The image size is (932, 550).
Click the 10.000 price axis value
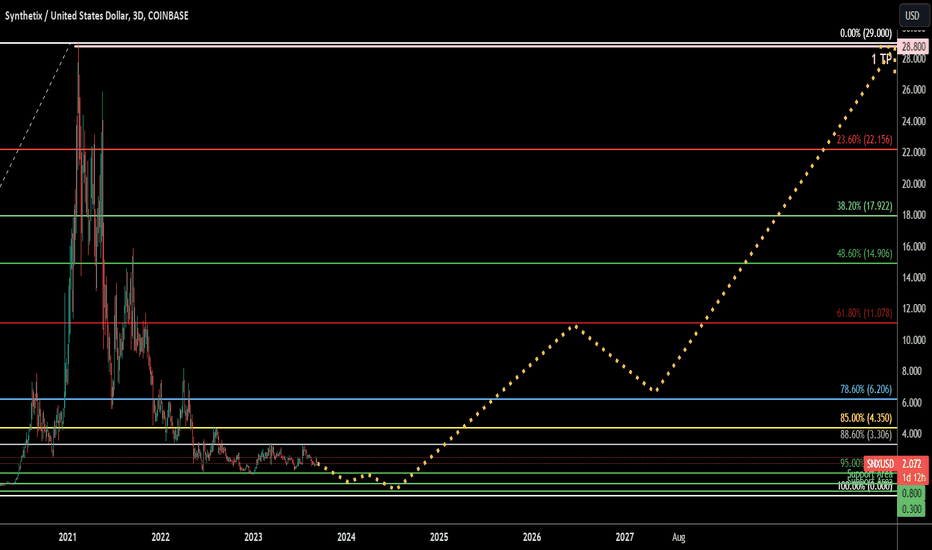[914, 340]
